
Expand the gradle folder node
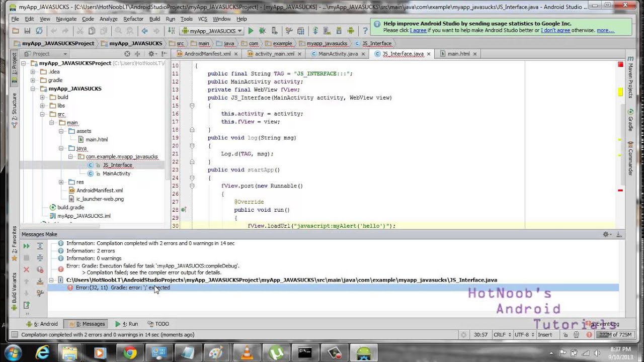point(33,80)
